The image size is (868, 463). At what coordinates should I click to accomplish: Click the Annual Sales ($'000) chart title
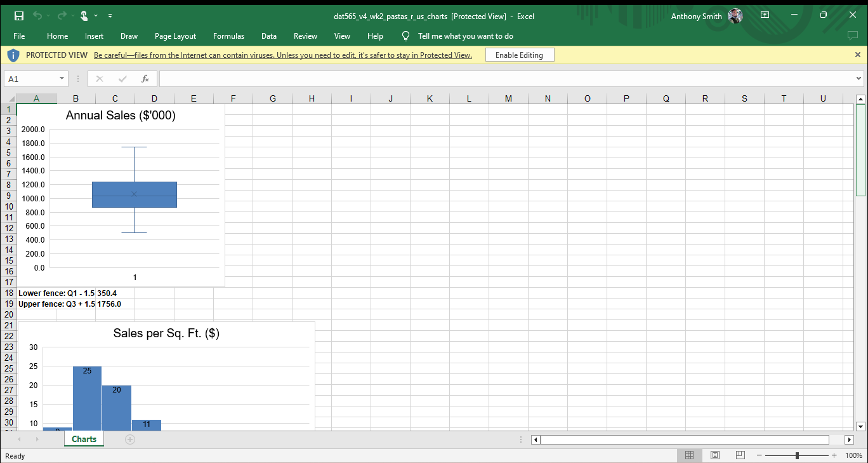tap(121, 116)
